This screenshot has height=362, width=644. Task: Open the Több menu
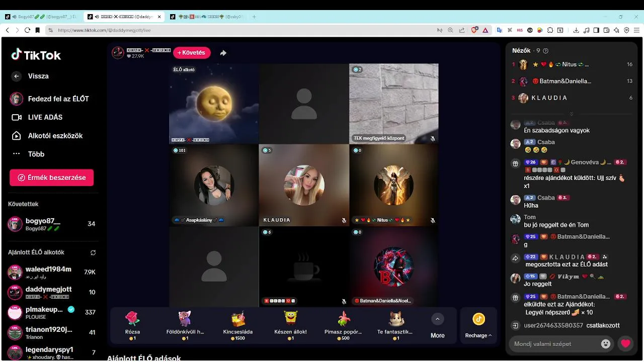28,154
